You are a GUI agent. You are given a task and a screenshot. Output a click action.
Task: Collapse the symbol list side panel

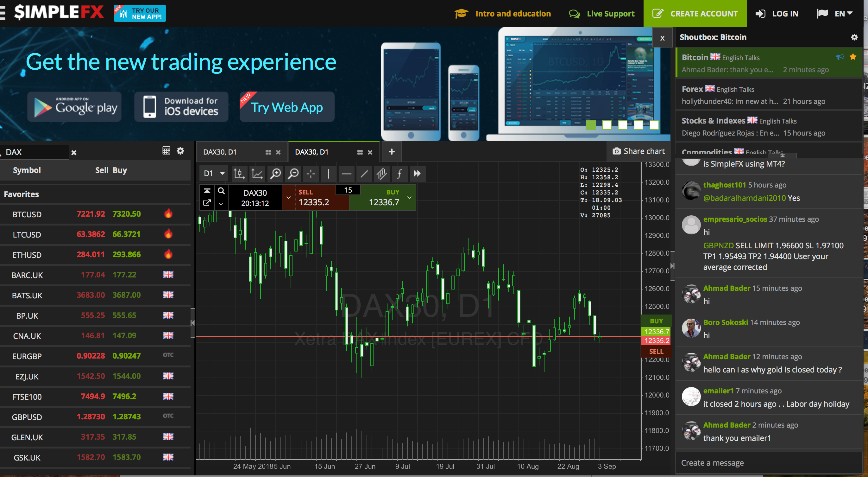point(192,323)
